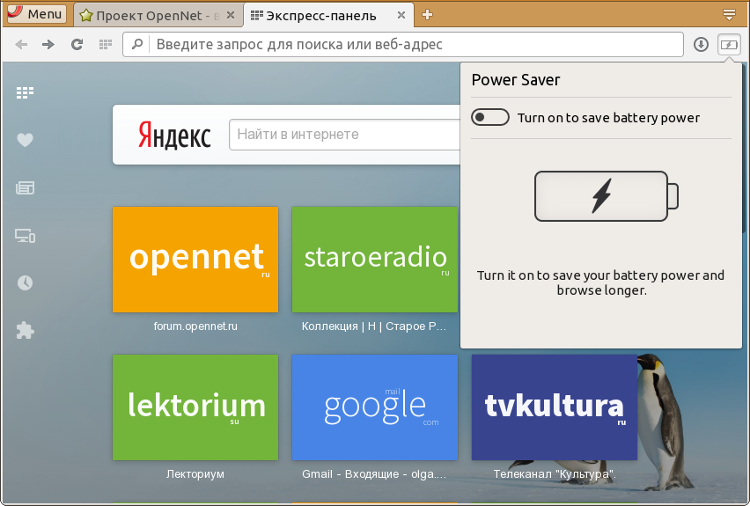
Task: Click the Power Saver battery toolbar icon
Action: coord(729,44)
